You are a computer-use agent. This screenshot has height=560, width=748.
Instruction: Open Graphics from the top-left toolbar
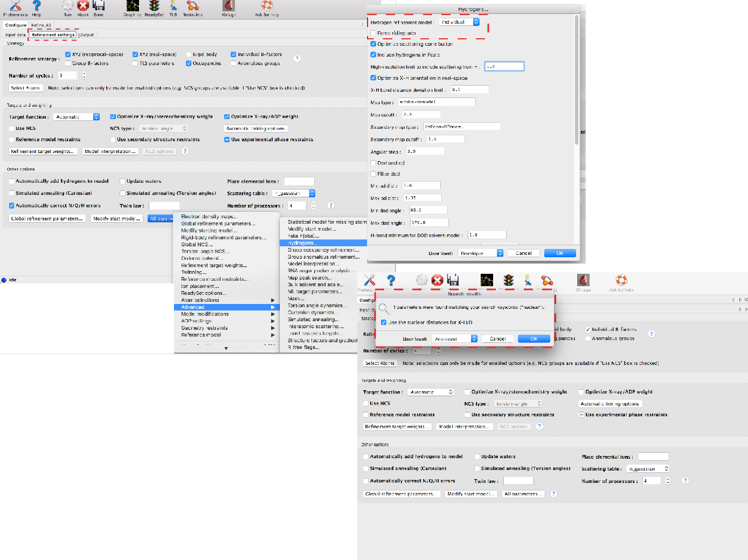[x=132, y=6]
